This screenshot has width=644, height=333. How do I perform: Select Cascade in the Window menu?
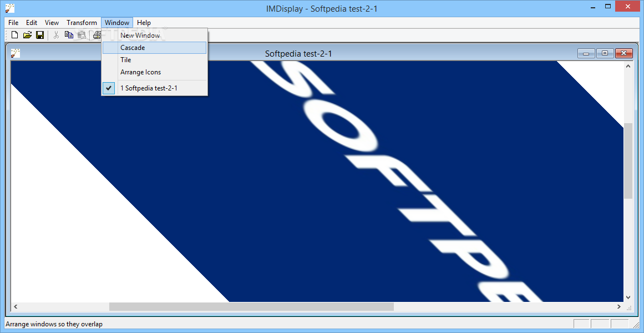click(154, 48)
